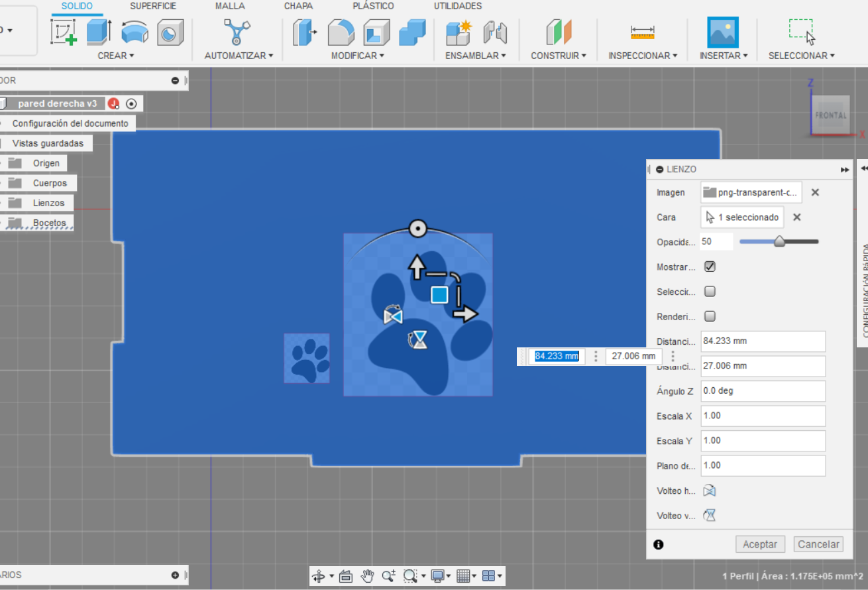Choose the Revolve tool in CREAR
Viewport: 868px width, 590px height.
tap(135, 32)
